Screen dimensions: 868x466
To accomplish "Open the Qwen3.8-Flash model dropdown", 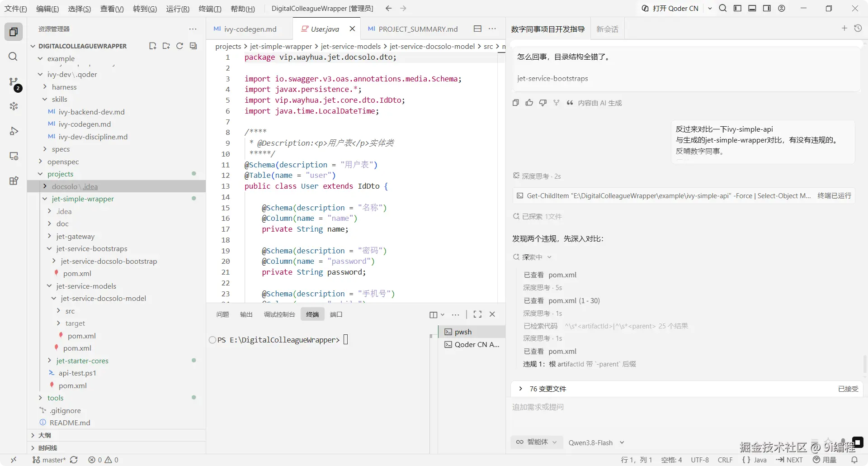I will point(596,442).
